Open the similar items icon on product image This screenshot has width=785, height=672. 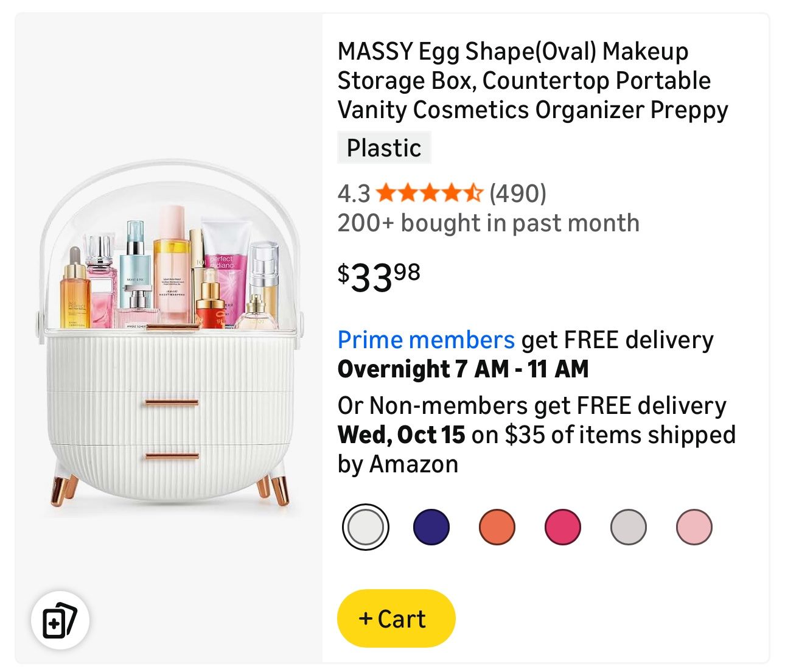pos(60,620)
